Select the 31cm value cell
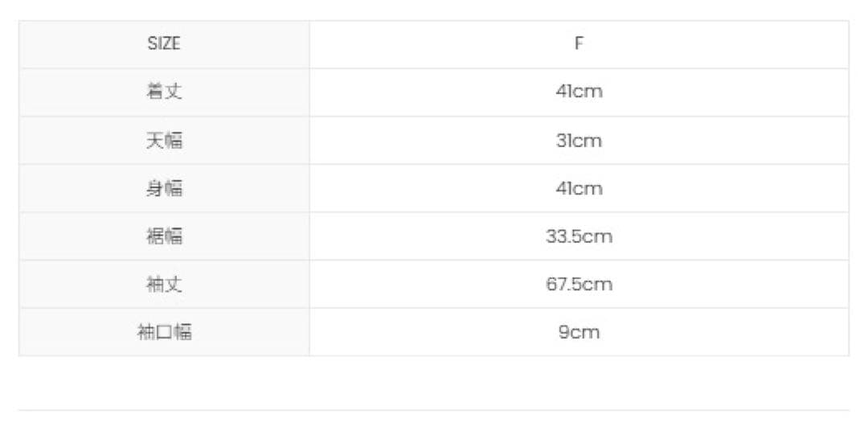 point(579,140)
